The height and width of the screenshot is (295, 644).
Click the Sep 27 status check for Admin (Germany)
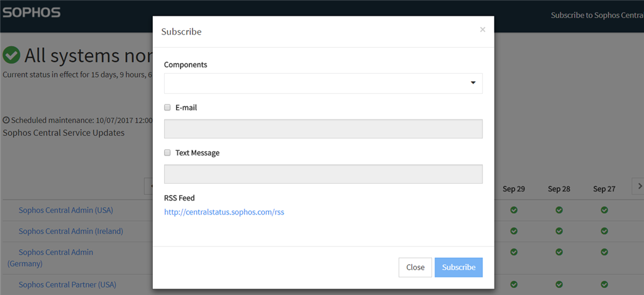[x=604, y=252]
